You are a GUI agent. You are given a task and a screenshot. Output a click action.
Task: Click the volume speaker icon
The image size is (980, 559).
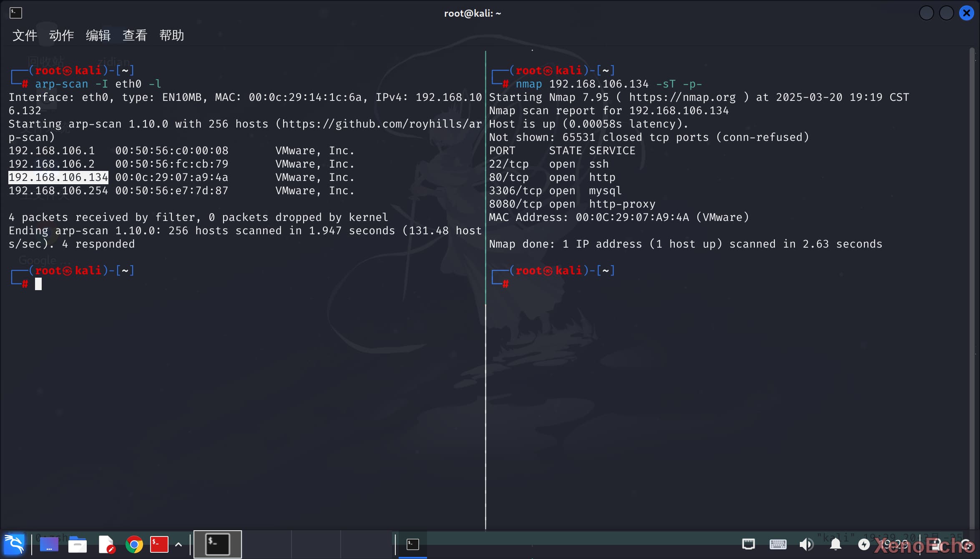pyautogui.click(x=806, y=544)
